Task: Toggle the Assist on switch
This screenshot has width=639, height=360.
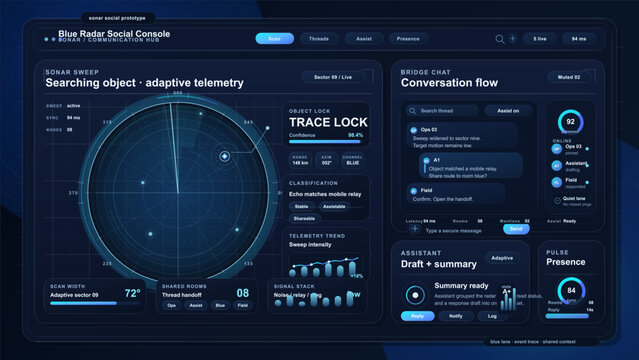Action: 508,111
